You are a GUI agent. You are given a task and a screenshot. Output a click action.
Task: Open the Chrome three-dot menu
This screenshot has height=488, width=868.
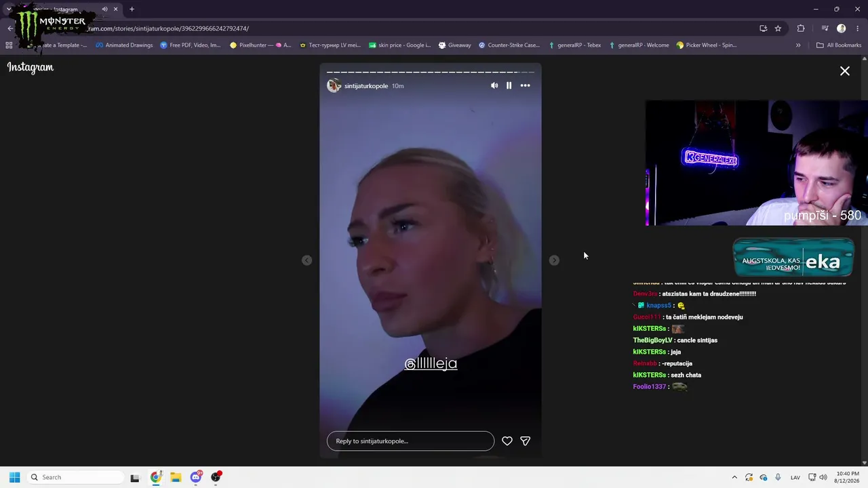point(858,28)
